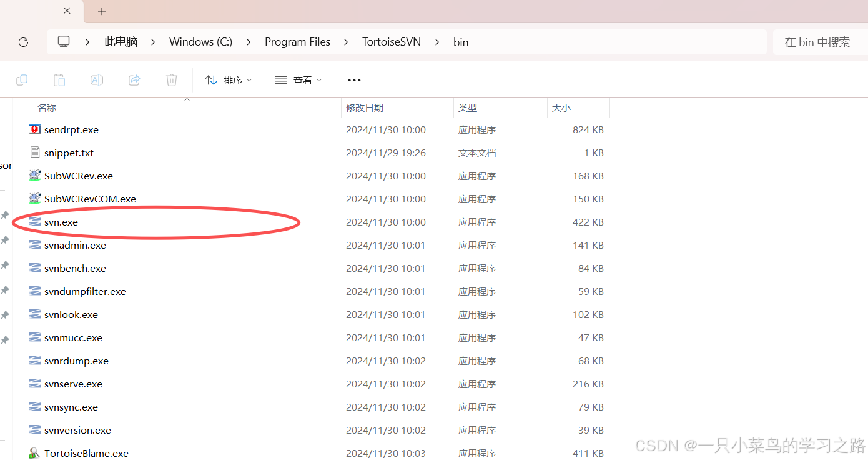This screenshot has height=460, width=868.
Task: Click the share icon in toolbar
Action: pyautogui.click(x=134, y=80)
